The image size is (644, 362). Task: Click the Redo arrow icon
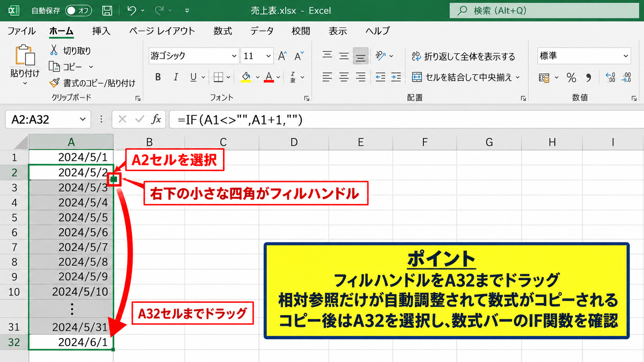(159, 10)
